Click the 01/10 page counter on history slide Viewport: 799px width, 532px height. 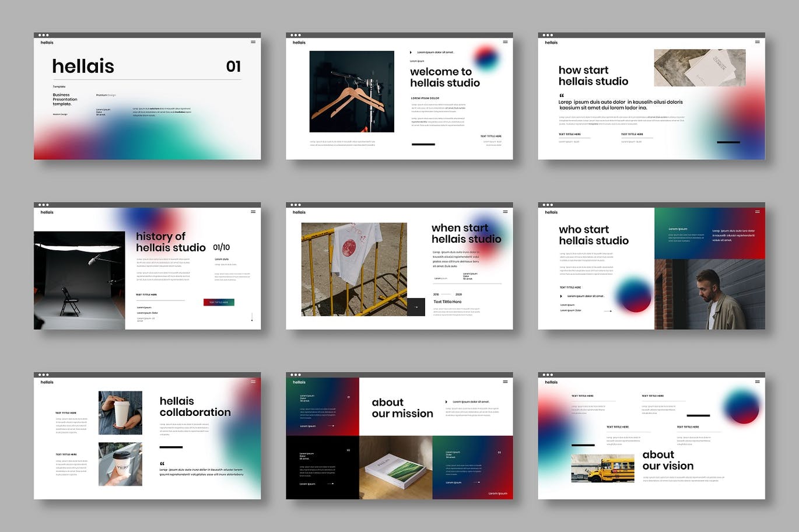222,247
